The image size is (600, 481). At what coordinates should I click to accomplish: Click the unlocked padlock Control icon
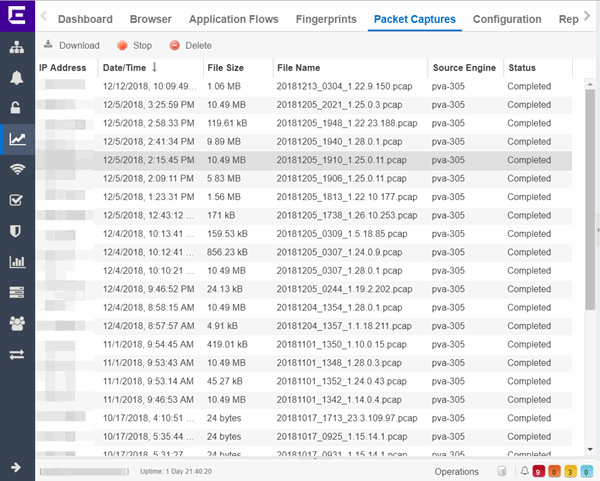tap(16, 108)
